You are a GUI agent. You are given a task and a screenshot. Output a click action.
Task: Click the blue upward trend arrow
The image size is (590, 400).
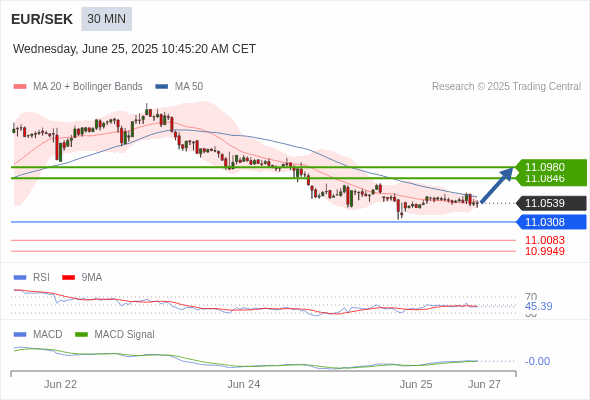tap(497, 185)
